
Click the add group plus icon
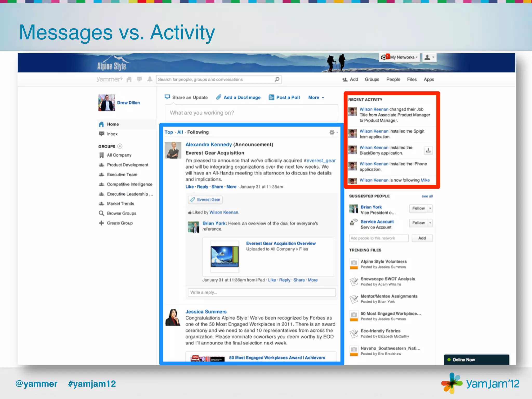(x=120, y=146)
